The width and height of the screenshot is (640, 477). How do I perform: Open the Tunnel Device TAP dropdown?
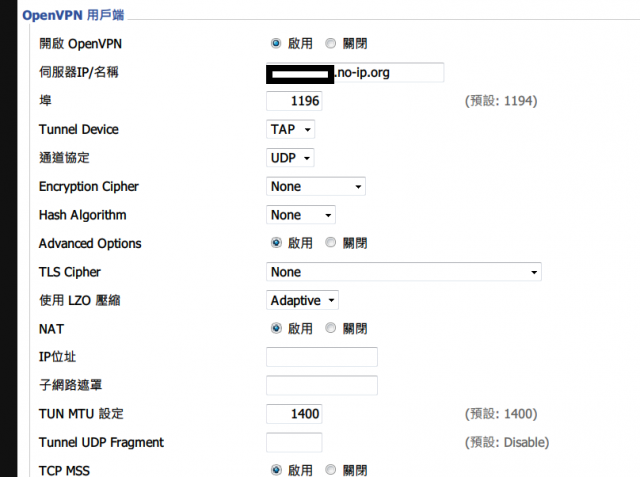point(290,129)
